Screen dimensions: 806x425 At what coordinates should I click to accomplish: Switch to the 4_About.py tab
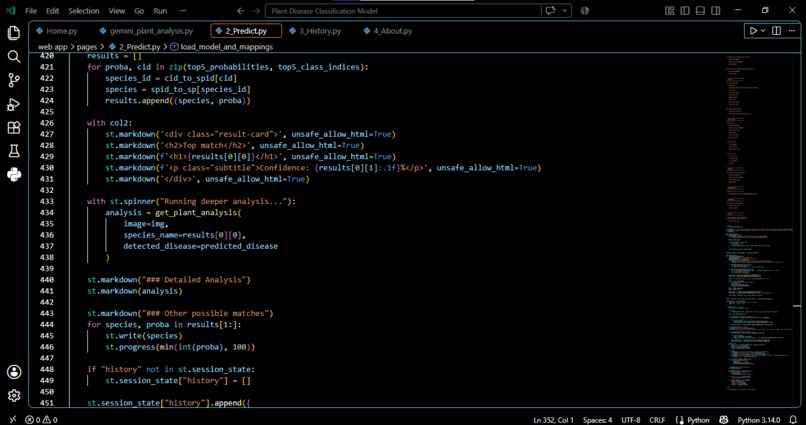pyautogui.click(x=388, y=31)
